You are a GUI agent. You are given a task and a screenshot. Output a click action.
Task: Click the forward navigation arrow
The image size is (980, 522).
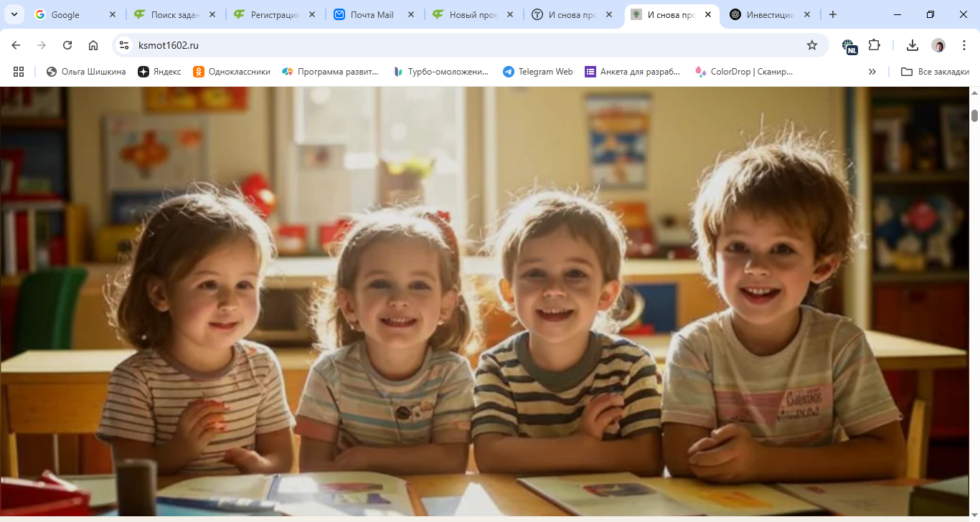[42, 45]
